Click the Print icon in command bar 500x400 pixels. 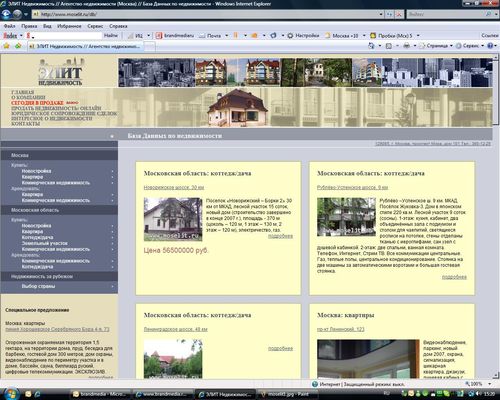click(x=406, y=46)
